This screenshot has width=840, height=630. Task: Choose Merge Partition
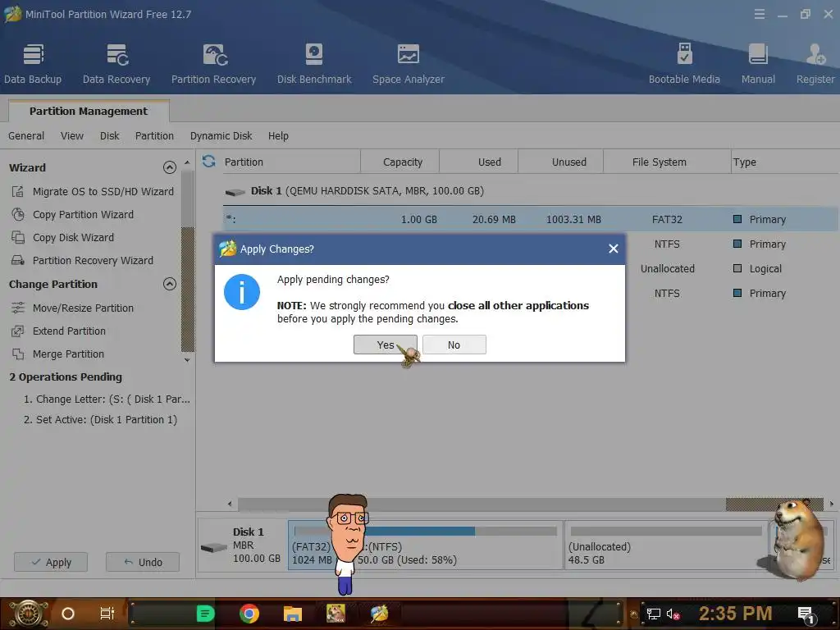pyautogui.click(x=58, y=354)
